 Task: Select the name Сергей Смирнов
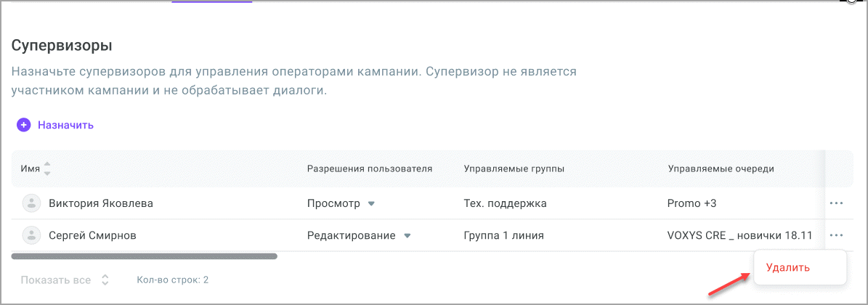[x=92, y=235]
